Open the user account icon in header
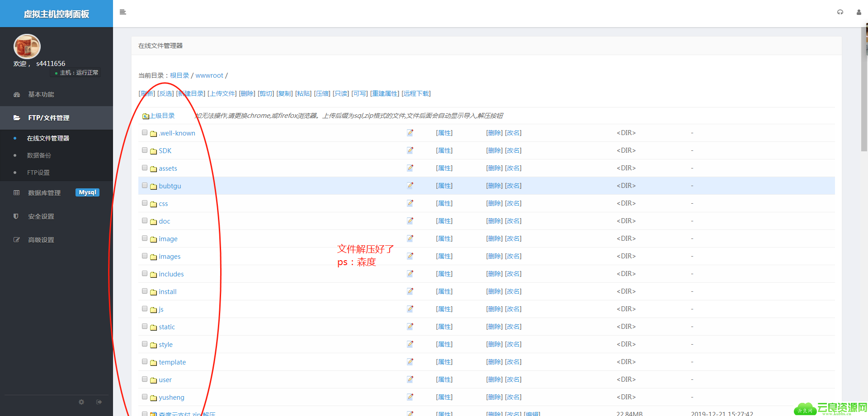Viewport: 868px width, 416px height. pos(859,12)
